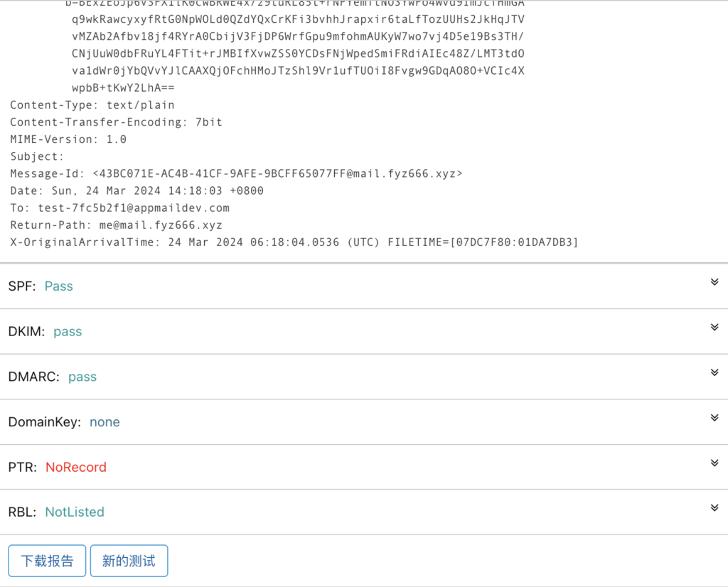This screenshot has width=728, height=587.
Task: Click the Message-Id header line
Action: (236, 173)
